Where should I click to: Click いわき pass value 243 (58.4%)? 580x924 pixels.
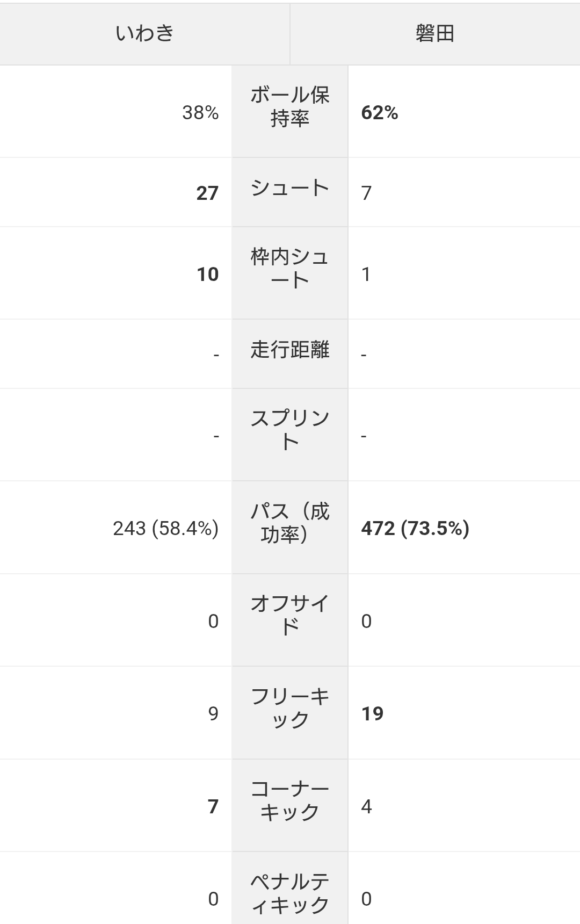coord(166,529)
